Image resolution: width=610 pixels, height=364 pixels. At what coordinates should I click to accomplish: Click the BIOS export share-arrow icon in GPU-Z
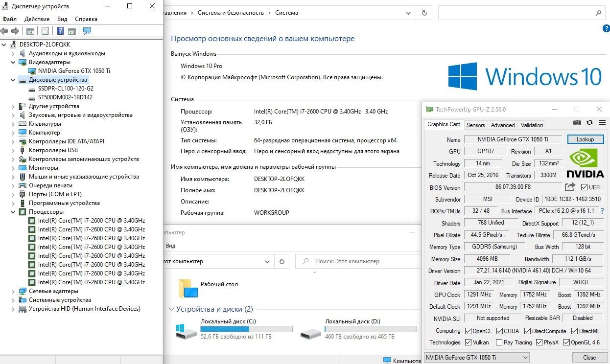pos(570,187)
